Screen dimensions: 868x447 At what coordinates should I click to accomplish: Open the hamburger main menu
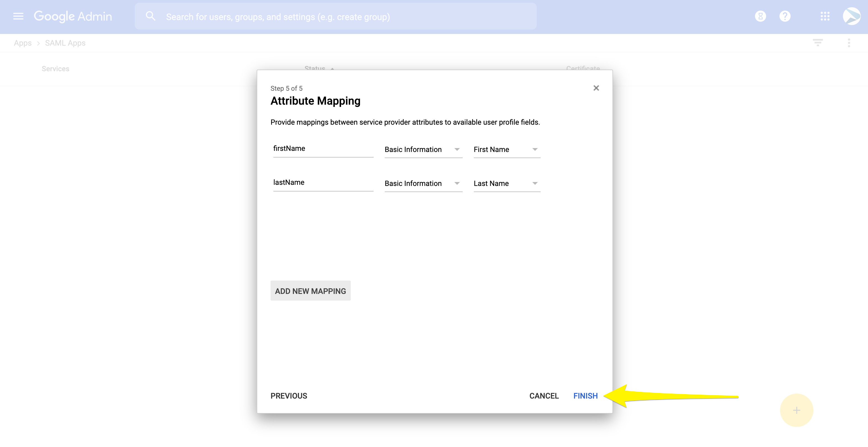coord(18,16)
